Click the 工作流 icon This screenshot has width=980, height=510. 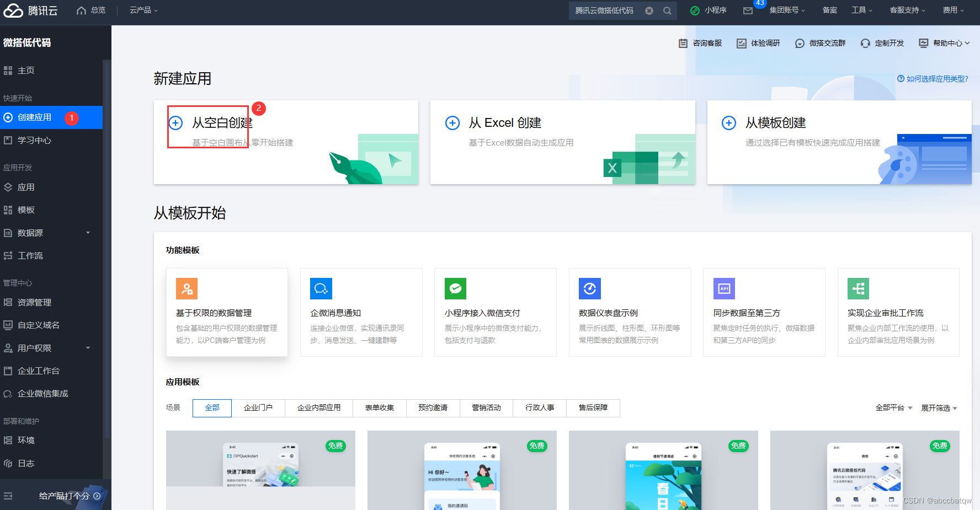[x=8, y=255]
